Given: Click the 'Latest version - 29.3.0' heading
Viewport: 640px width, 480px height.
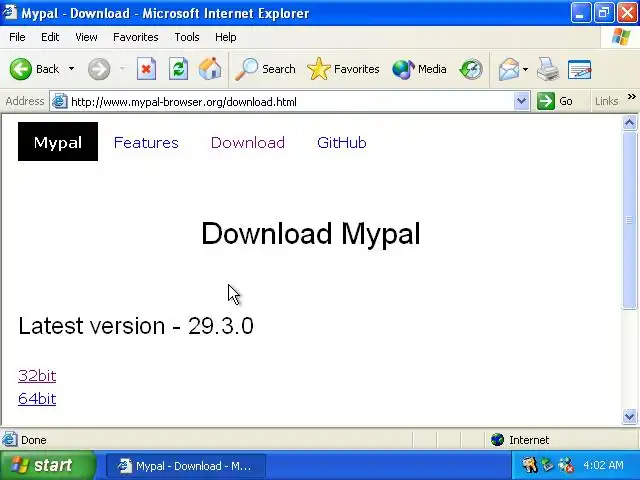Looking at the screenshot, I should click(x=136, y=326).
